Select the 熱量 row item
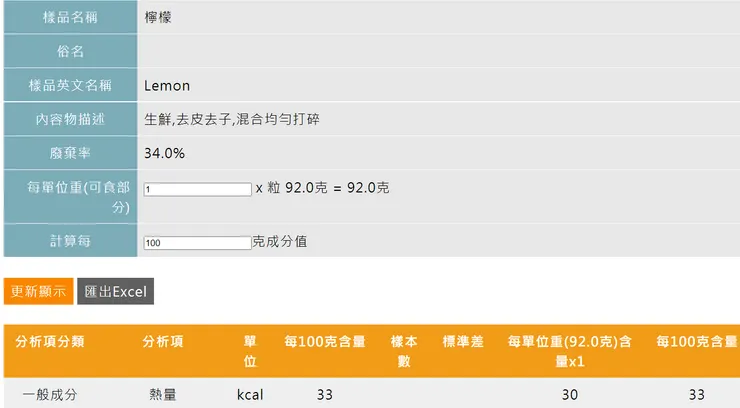Image resolution: width=740 pixels, height=408 pixels. coord(163,395)
